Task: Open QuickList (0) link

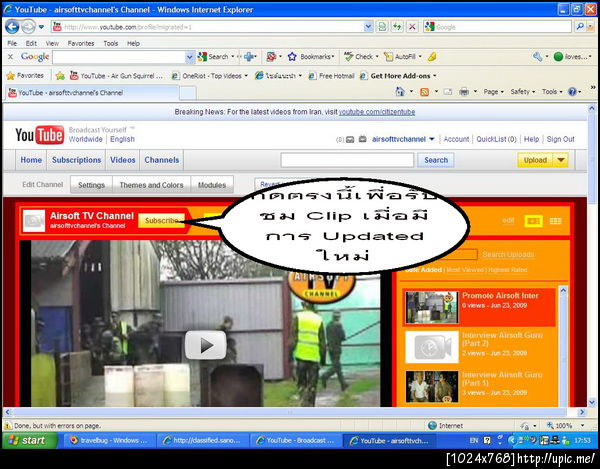Action: tap(496, 139)
